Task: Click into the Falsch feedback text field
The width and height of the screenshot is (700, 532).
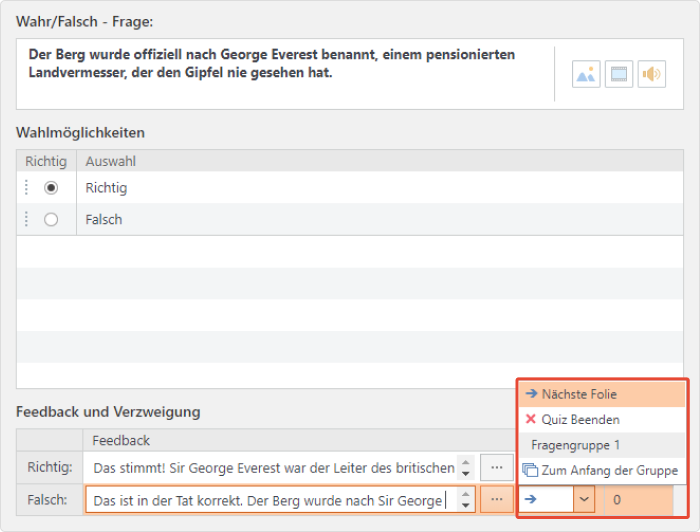Action: coord(272,500)
